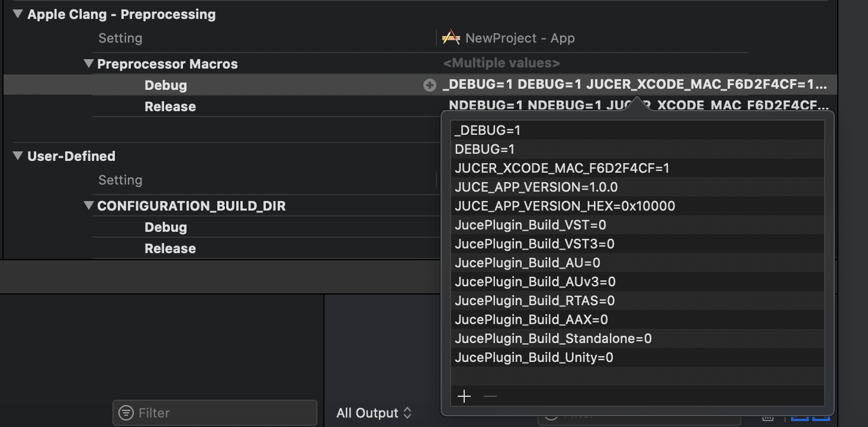The width and height of the screenshot is (868, 427).
Task: Add a new macro with the plus button
Action: point(464,396)
